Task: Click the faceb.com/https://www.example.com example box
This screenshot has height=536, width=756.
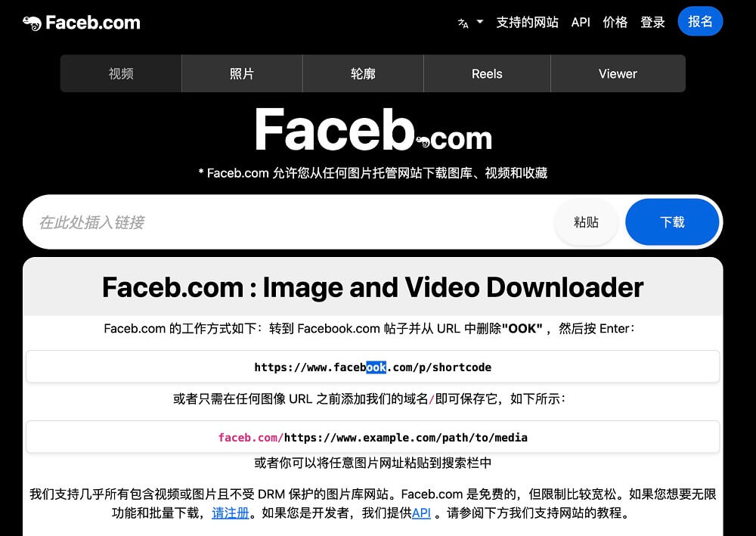Action: (x=373, y=437)
